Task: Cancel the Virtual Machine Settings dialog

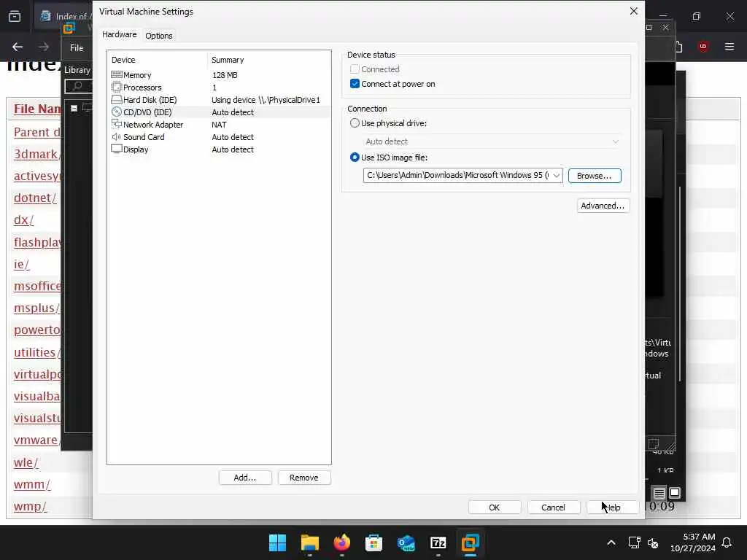Action: (553, 507)
